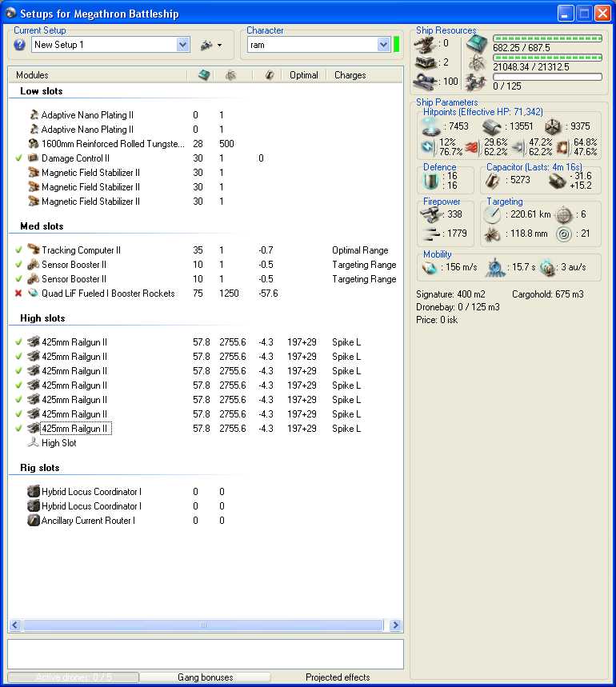
Task: Click the thermal resistance flame icon
Action: pyautogui.click(x=472, y=147)
